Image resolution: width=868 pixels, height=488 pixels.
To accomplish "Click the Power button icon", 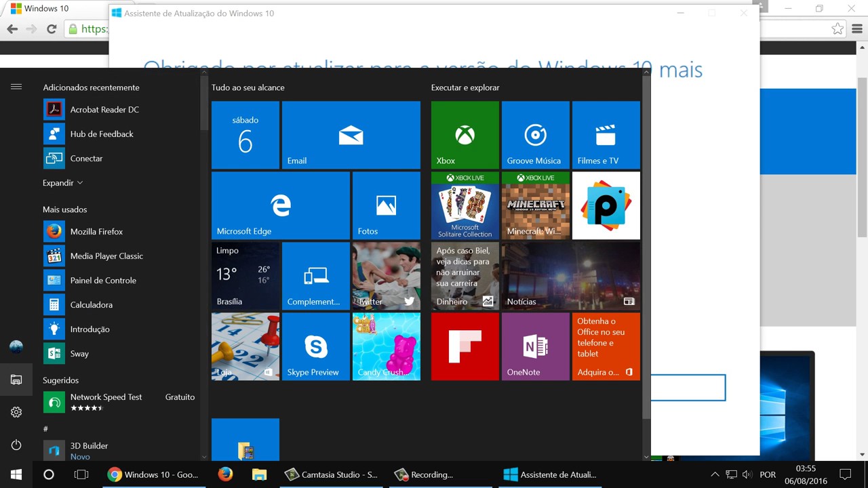I will (16, 445).
